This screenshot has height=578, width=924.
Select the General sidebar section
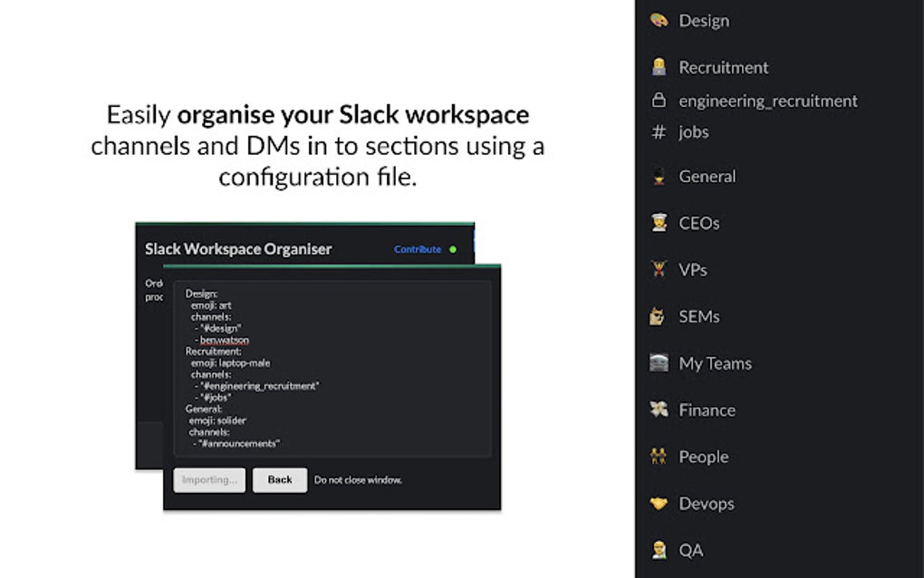[x=707, y=177]
